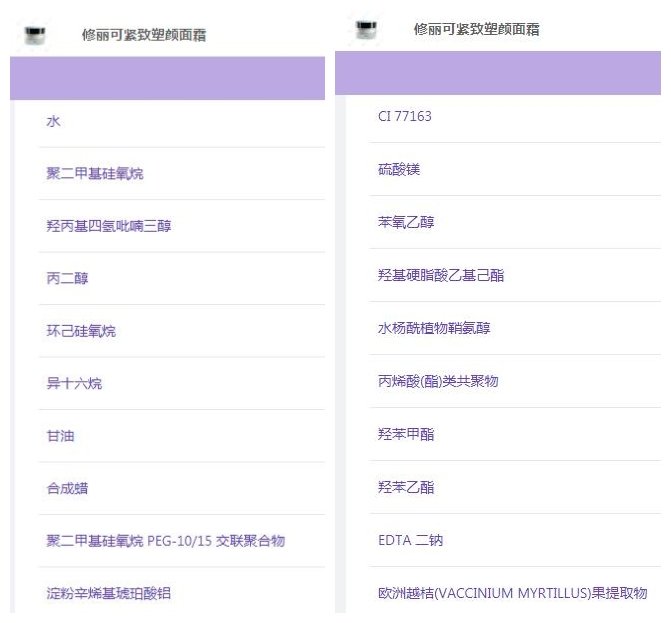Open the 丙二醇 ingredient details

click(x=67, y=278)
